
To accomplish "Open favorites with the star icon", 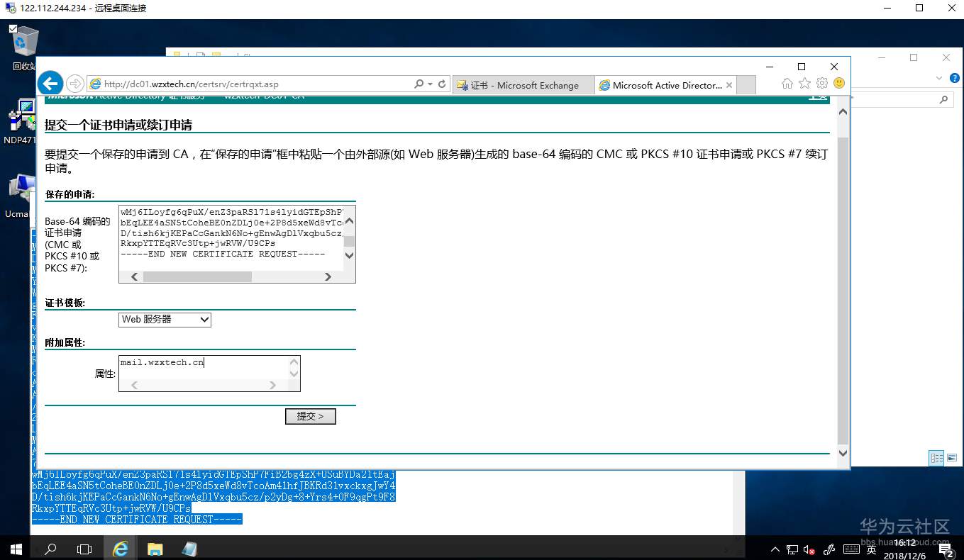I will (804, 84).
